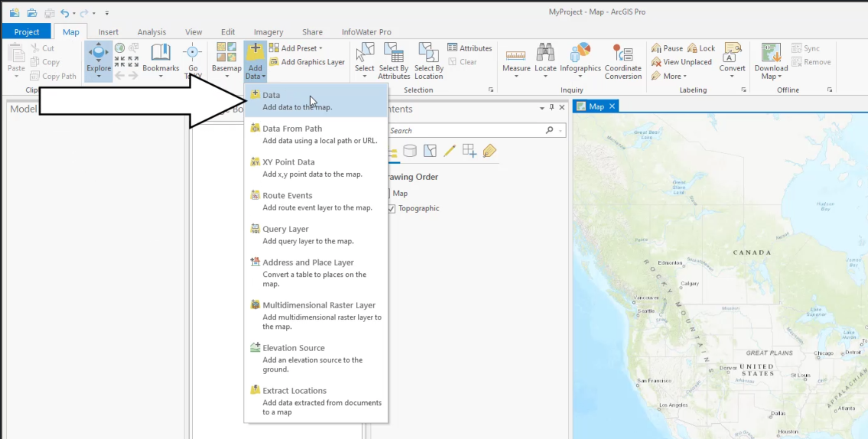Open Offline group dialog launcher
Image resolution: width=868 pixels, height=439 pixels.
(x=829, y=89)
